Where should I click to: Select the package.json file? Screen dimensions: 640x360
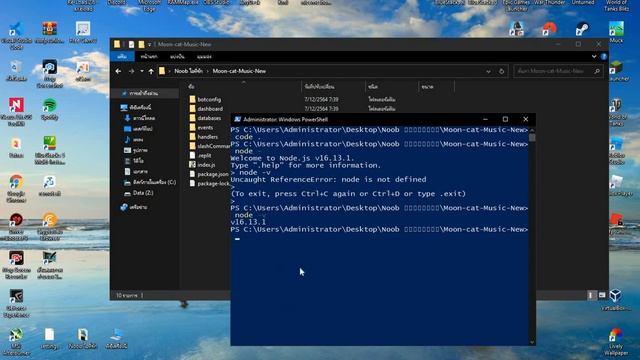point(209,174)
